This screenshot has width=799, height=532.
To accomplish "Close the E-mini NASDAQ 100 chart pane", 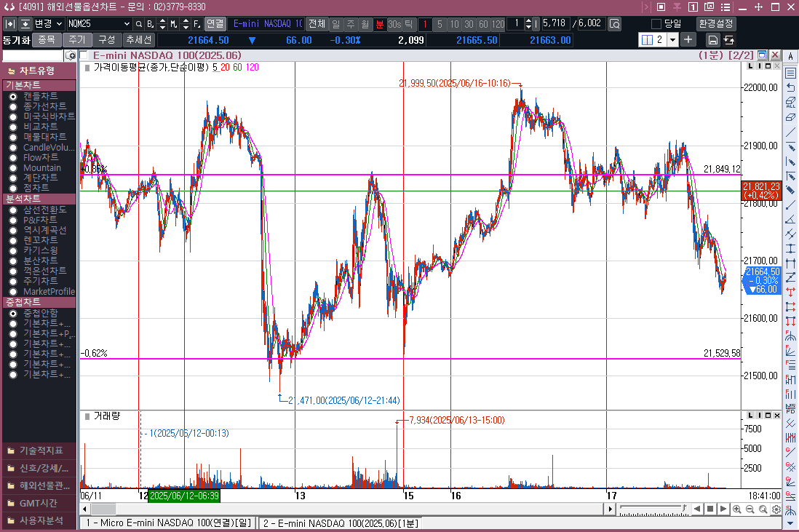I will tap(775, 55).
